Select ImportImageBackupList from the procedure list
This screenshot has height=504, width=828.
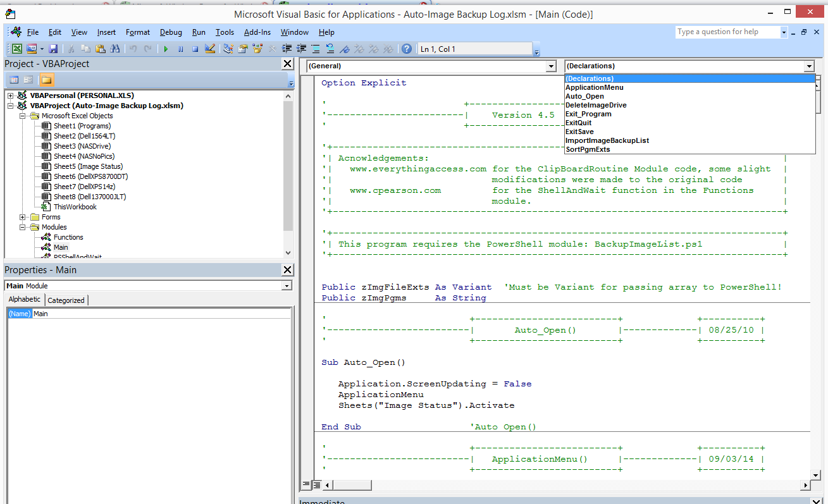607,140
